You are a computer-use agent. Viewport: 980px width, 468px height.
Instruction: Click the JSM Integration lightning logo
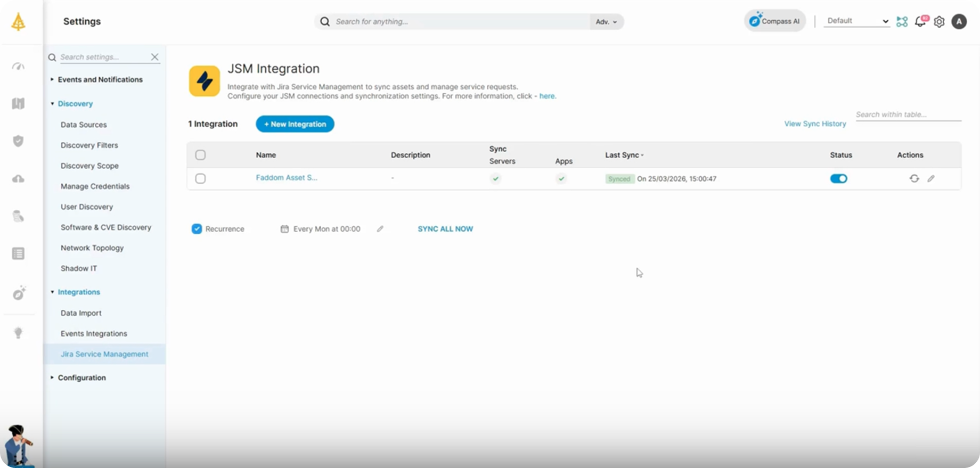pos(205,81)
